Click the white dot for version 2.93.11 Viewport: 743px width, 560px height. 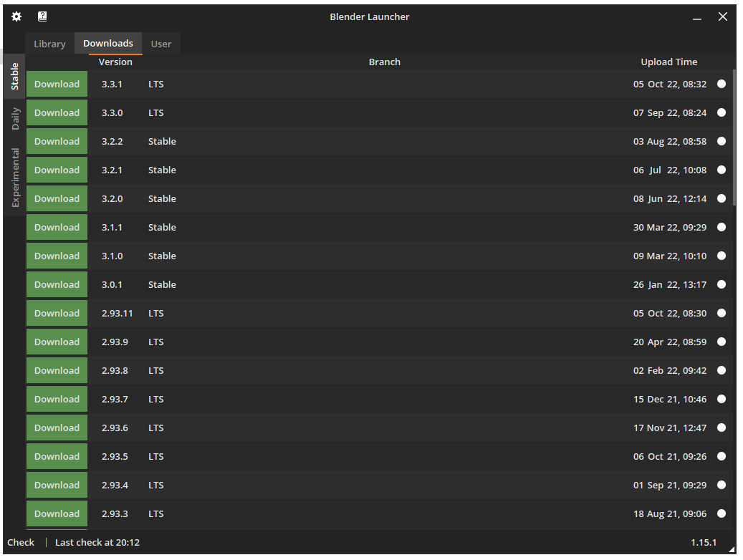[722, 313]
